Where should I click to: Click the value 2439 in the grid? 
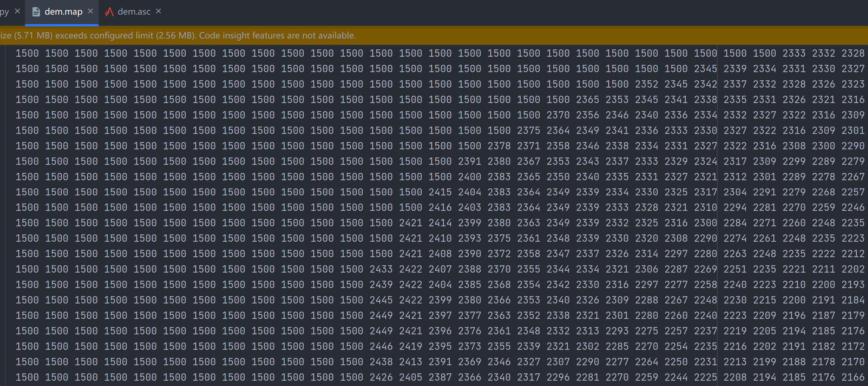point(381,285)
